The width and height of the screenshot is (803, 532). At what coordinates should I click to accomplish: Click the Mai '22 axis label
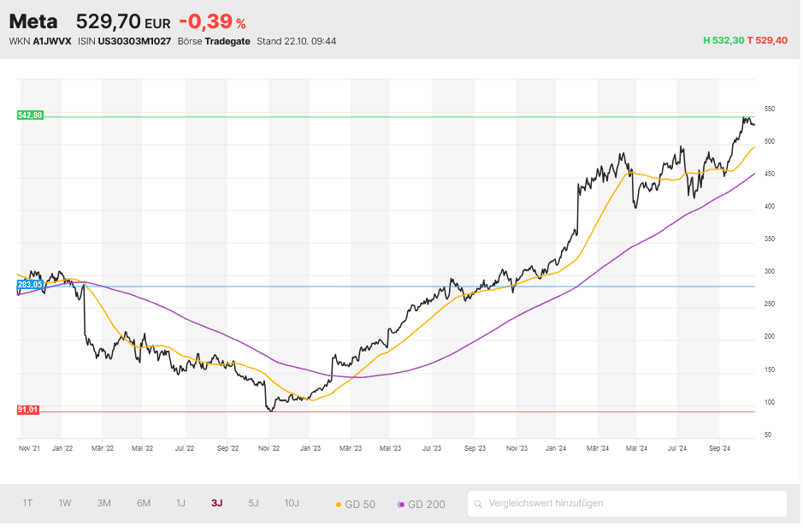tap(142, 448)
